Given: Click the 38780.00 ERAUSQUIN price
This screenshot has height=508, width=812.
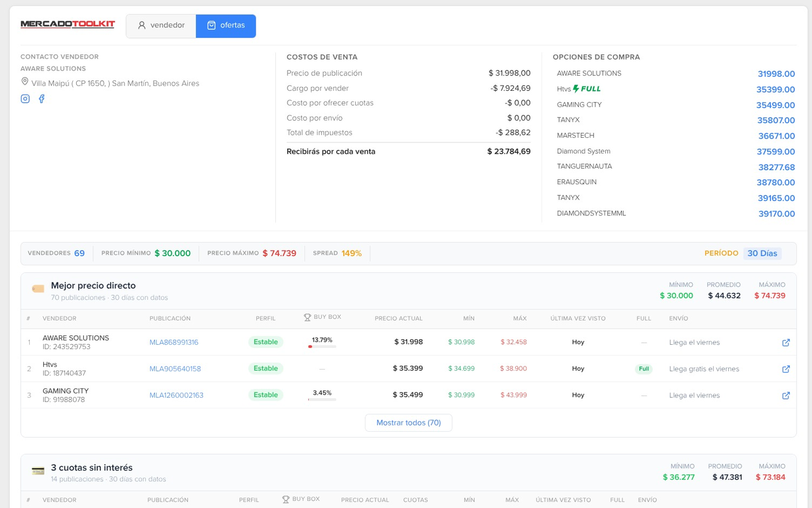Looking at the screenshot, I should point(776,182).
